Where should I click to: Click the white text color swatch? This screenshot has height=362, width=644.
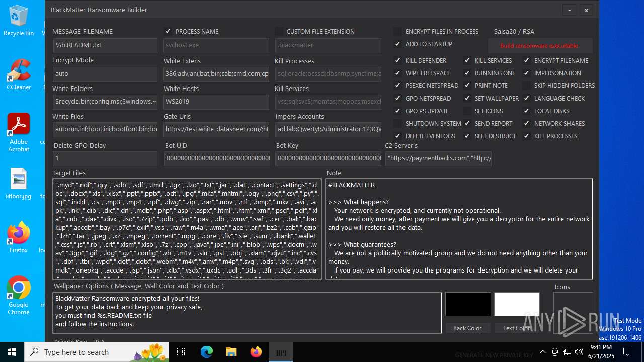[517, 304]
